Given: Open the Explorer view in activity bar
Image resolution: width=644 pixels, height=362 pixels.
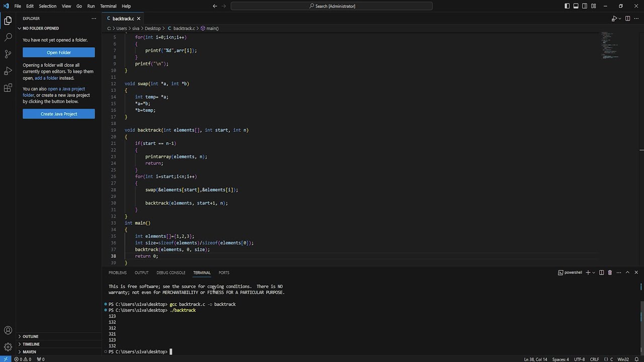Looking at the screenshot, I should [8, 21].
